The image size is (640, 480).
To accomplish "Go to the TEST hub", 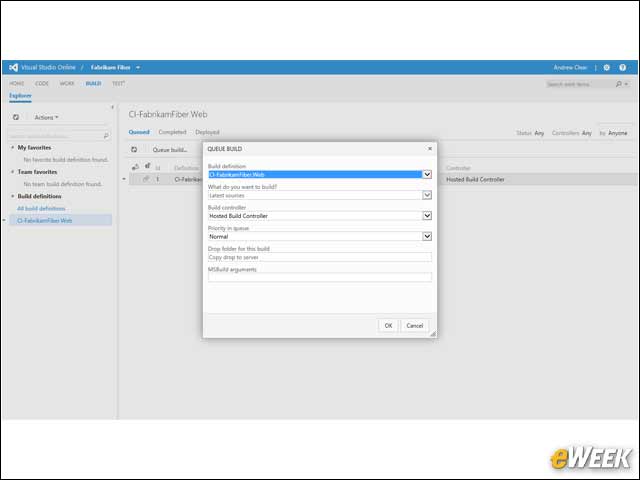I will [118, 83].
